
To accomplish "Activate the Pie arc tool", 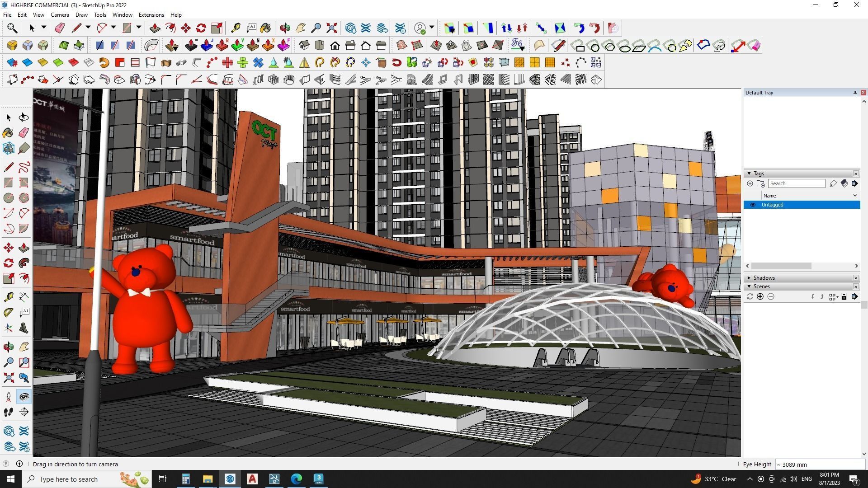I will click(x=24, y=229).
